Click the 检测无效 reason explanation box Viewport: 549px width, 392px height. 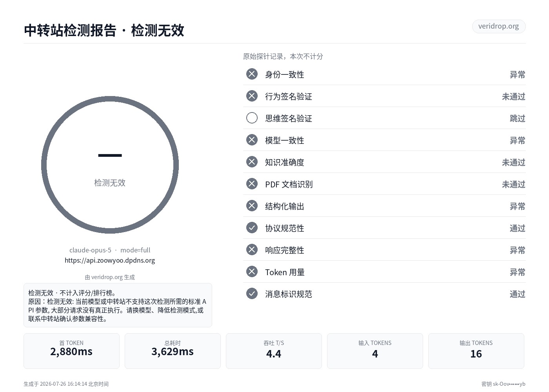(118, 305)
